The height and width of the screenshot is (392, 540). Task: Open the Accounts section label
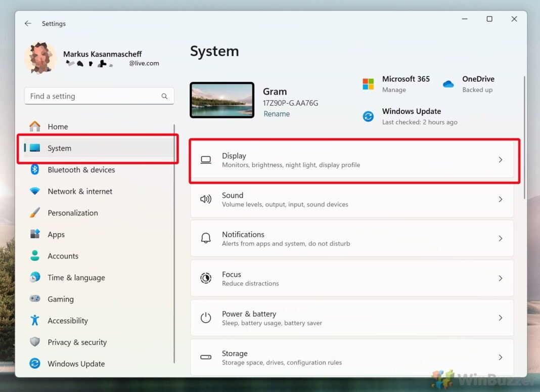pyautogui.click(x=63, y=256)
